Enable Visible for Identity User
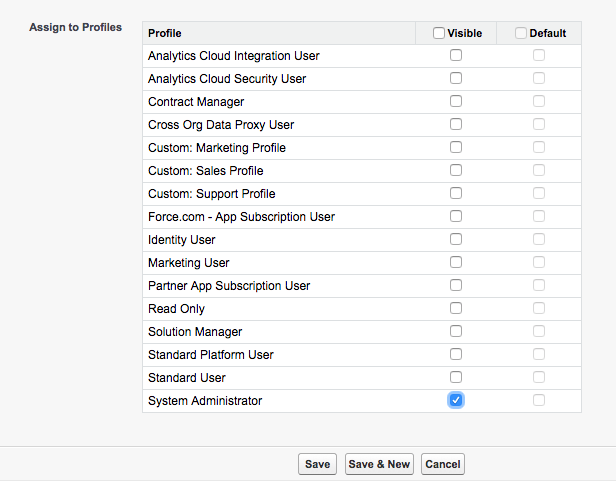Screen dimensions: 616x498 pyautogui.click(x=456, y=239)
